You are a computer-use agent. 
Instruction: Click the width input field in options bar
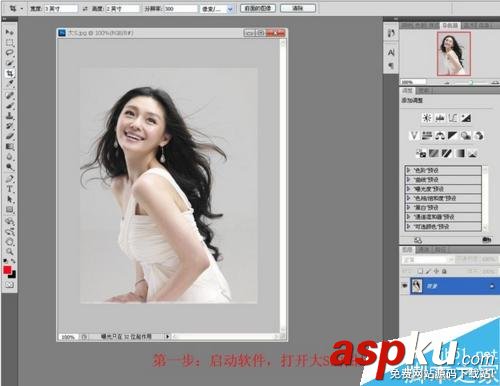pyautogui.click(x=61, y=9)
